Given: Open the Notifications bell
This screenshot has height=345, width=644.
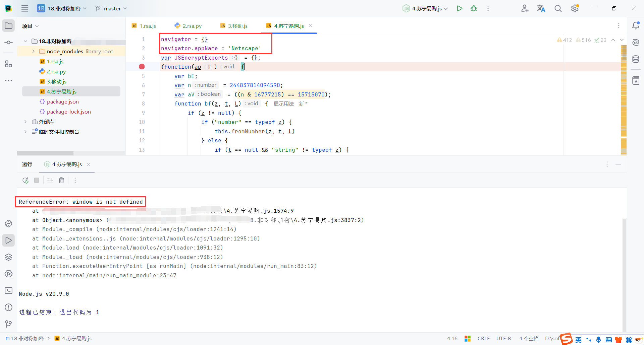Looking at the screenshot, I should pyautogui.click(x=636, y=26).
